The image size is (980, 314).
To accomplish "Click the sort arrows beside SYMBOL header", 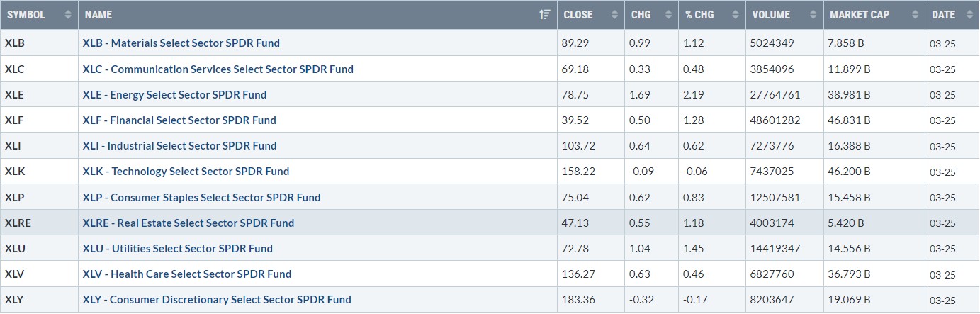I will point(68,15).
